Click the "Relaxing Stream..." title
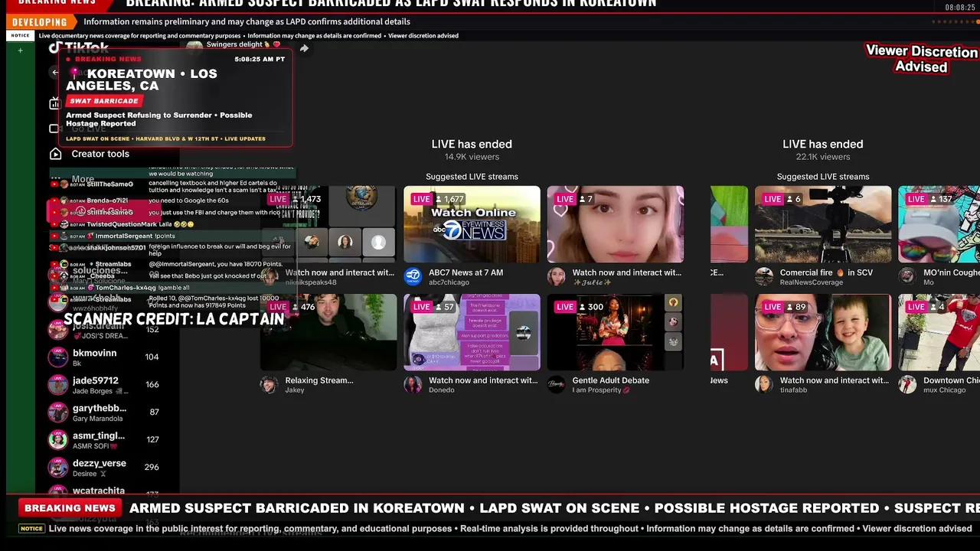 (319, 380)
